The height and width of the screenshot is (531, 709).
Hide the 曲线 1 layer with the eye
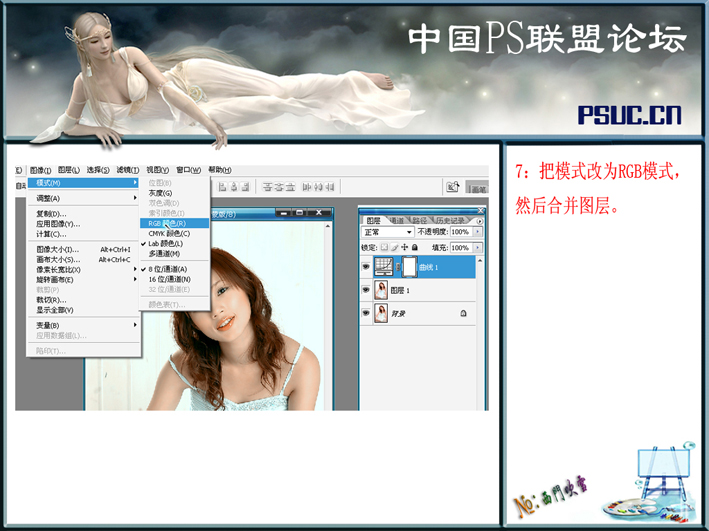coord(366,267)
